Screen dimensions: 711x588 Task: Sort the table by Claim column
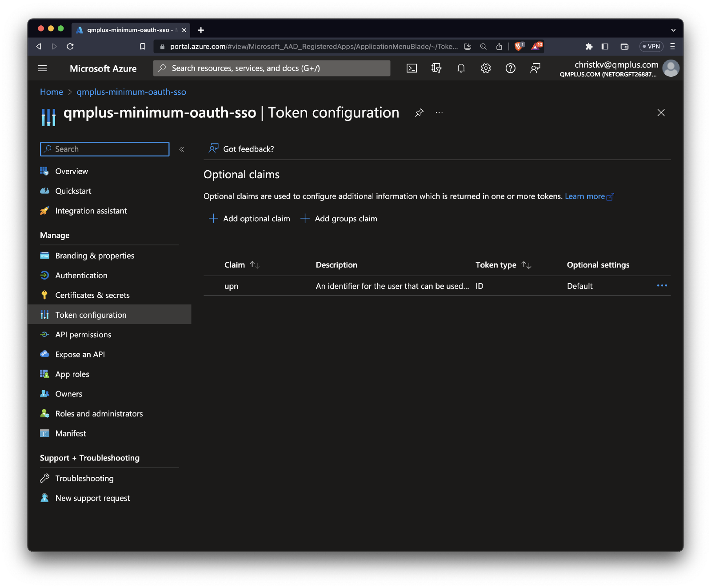point(254,265)
